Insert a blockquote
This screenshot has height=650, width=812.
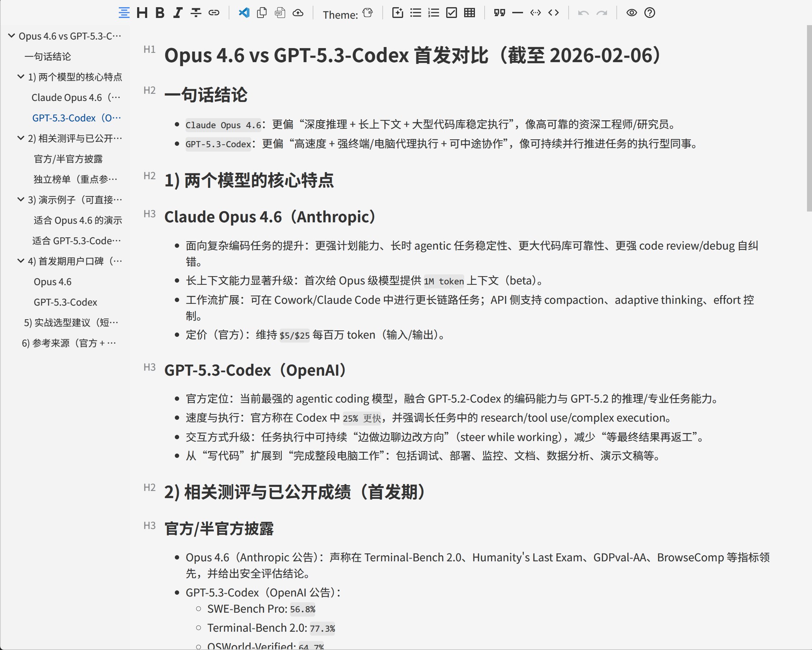pyautogui.click(x=499, y=13)
